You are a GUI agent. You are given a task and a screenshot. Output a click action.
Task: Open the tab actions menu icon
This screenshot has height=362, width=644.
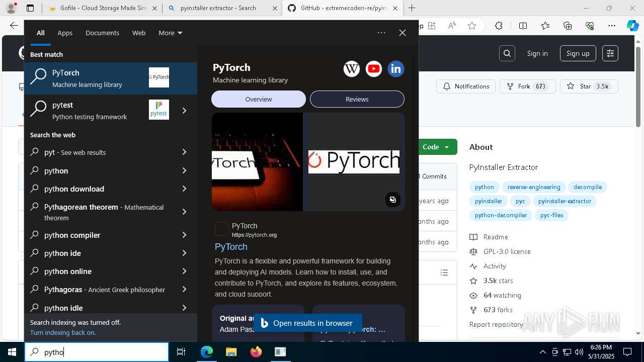(x=30, y=8)
